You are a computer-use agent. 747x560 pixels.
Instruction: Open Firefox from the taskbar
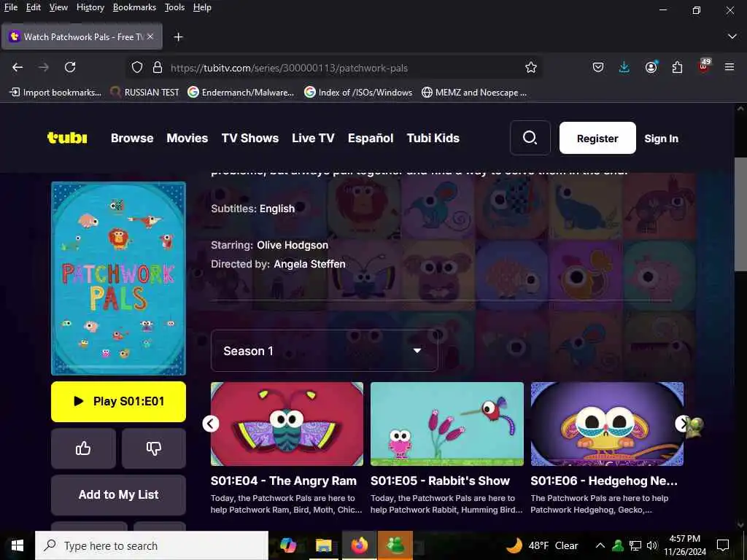(x=360, y=545)
